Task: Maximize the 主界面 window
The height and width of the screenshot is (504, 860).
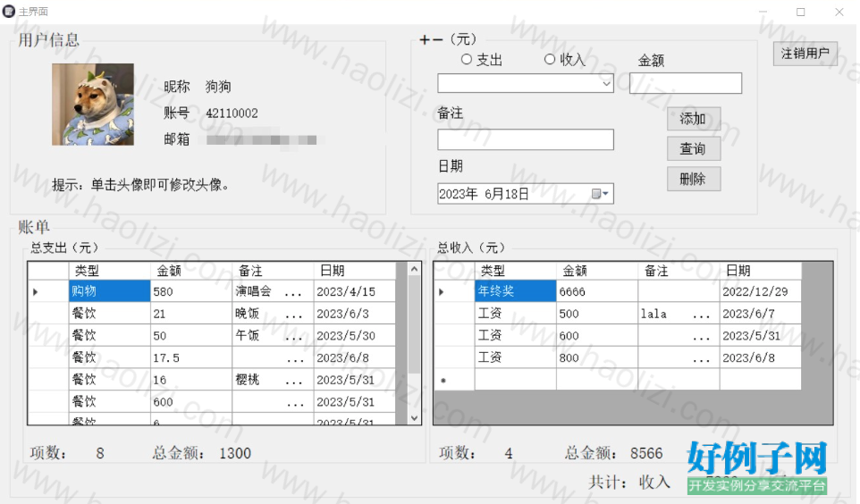Action: click(801, 12)
